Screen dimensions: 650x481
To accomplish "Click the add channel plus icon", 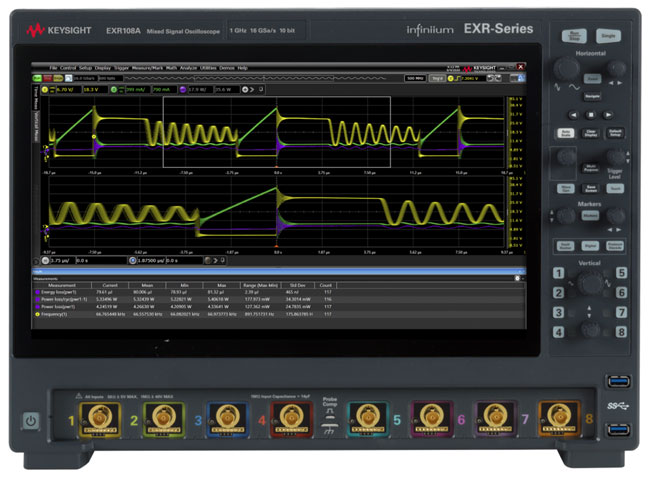I will coord(245,90).
